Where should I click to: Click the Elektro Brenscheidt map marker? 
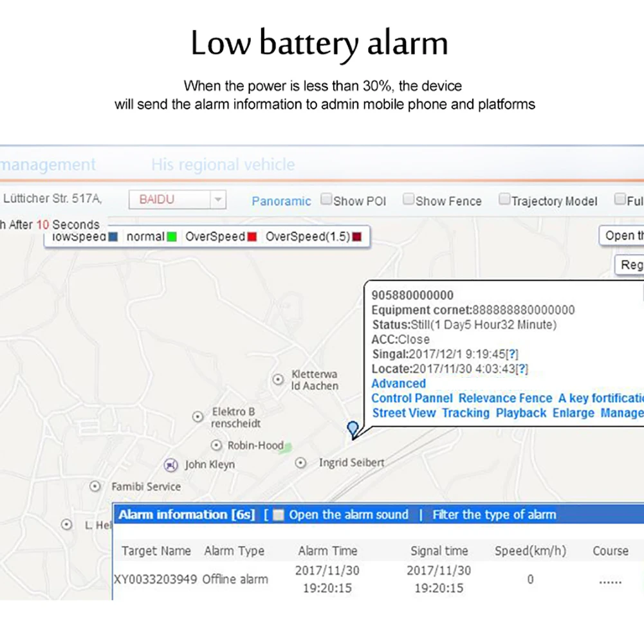pyautogui.click(x=198, y=417)
